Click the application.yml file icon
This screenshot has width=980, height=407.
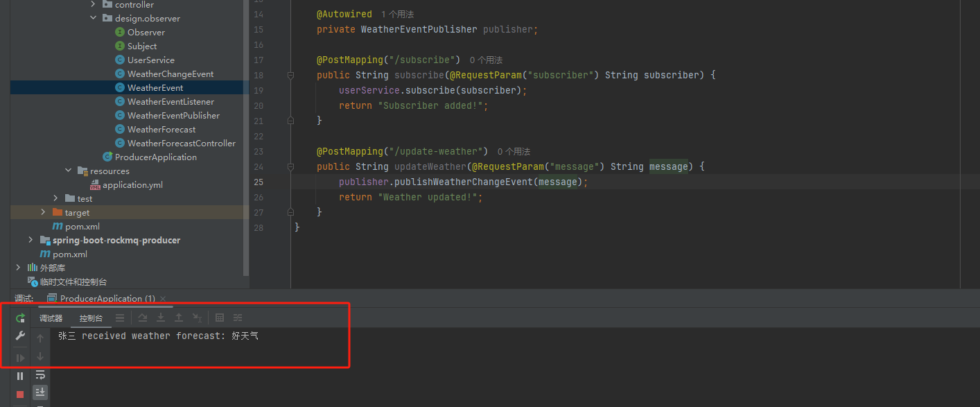(x=95, y=184)
